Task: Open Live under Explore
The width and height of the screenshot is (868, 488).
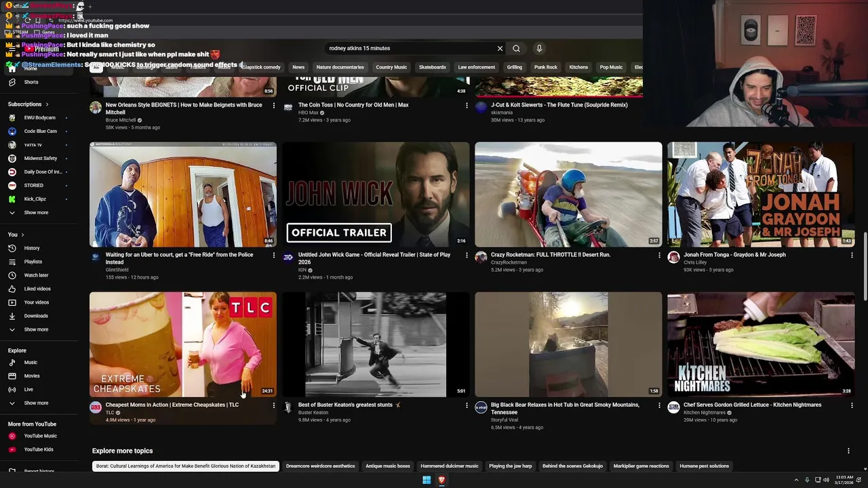Action: tap(28, 390)
